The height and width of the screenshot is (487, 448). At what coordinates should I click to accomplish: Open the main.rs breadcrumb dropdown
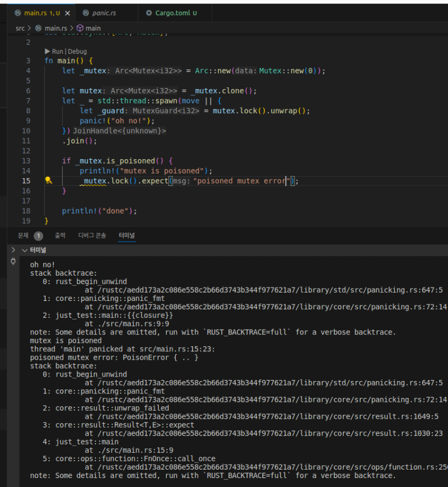[x=55, y=27]
